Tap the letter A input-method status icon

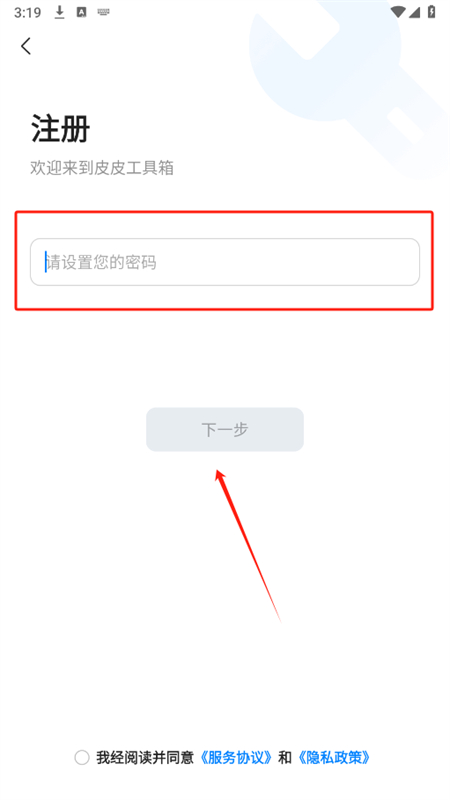(81, 12)
